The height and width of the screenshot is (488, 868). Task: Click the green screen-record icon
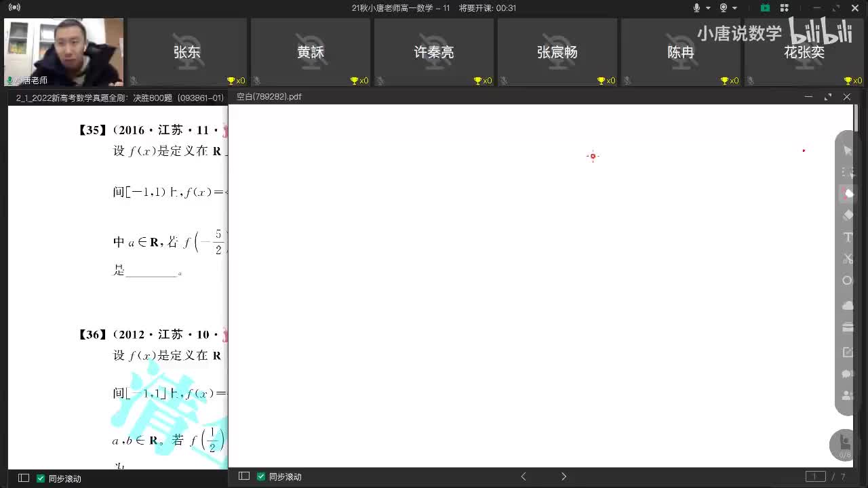[x=765, y=8]
